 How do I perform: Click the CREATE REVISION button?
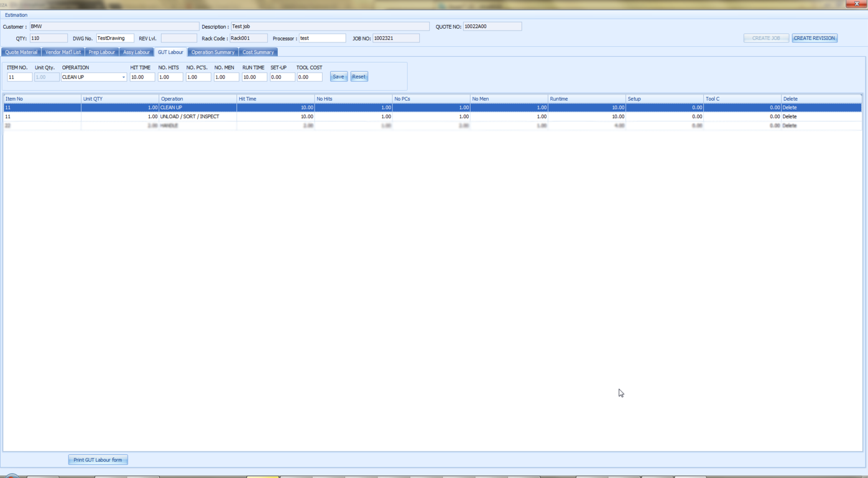[814, 38]
